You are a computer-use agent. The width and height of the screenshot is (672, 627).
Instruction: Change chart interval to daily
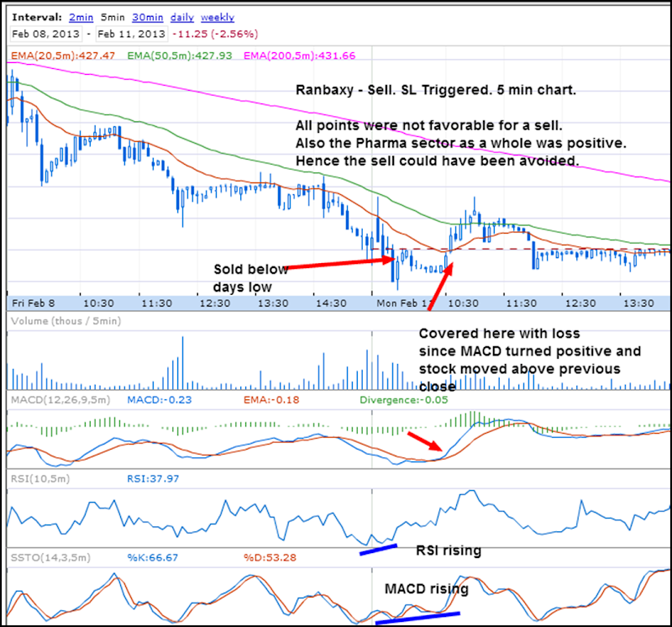click(x=182, y=17)
